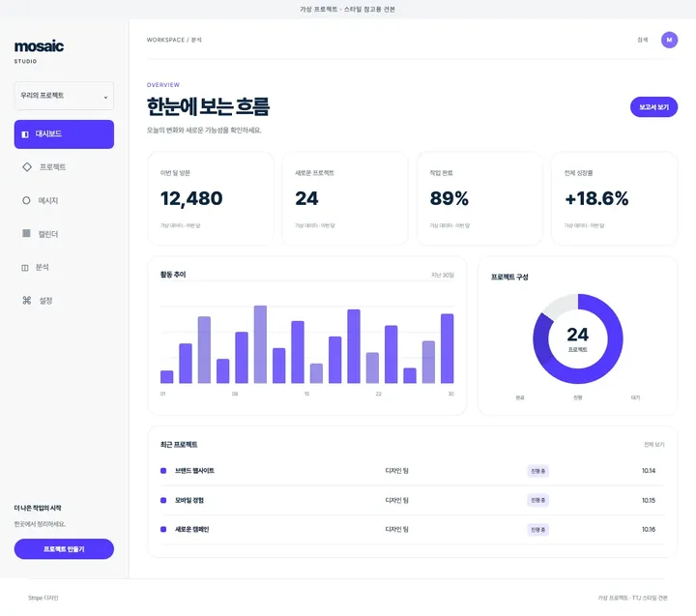Click the 10.16 date cell
Viewport: 696px width, 616px height.
click(649, 529)
